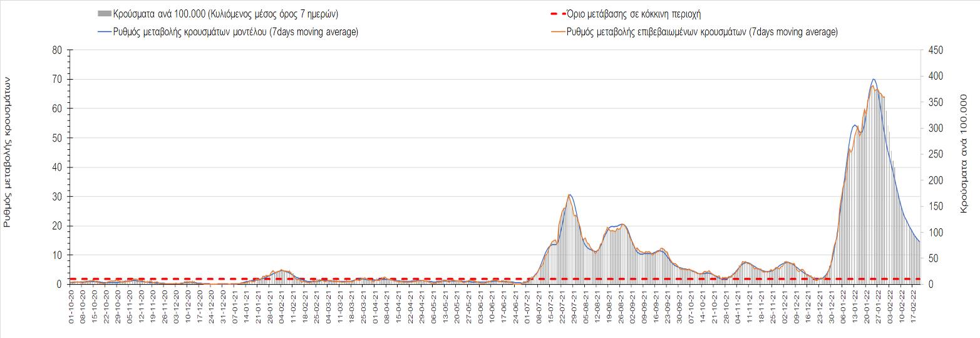Click the gray bar legend marker for Κρούσματα ανά 100.000
Viewport: 980px width, 338px height.
[x=105, y=14]
